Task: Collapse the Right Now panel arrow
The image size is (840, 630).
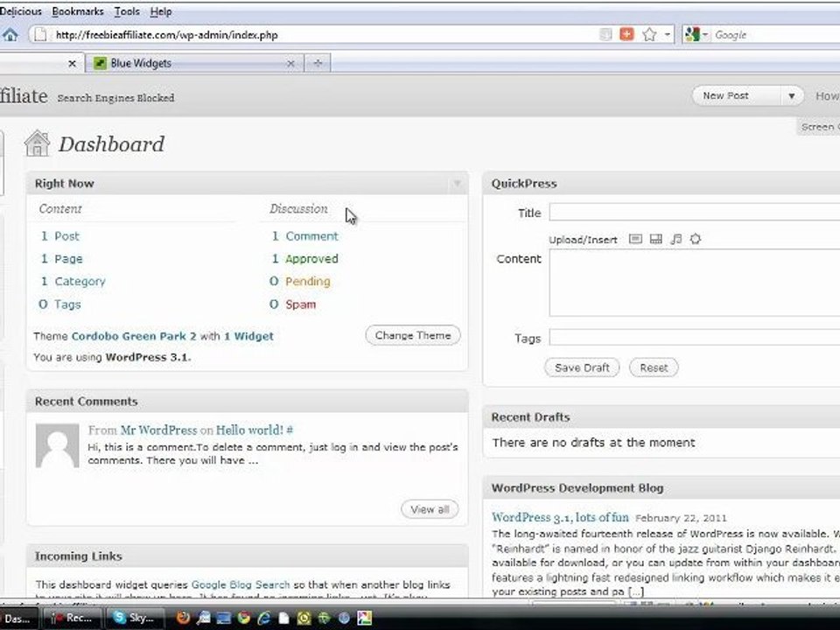Action: (457, 184)
